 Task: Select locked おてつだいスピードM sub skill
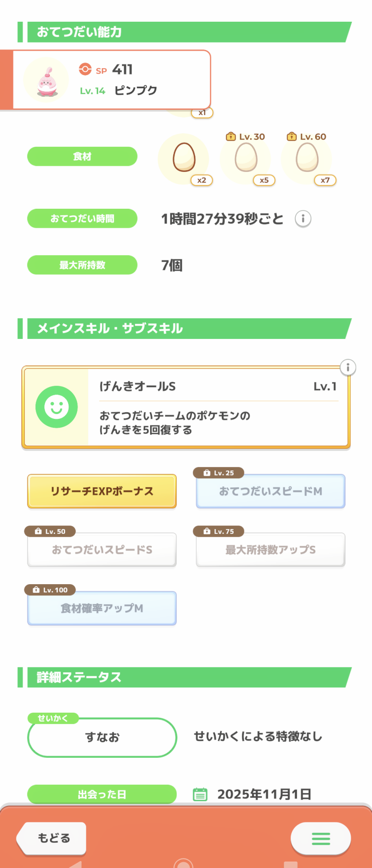coord(270,491)
